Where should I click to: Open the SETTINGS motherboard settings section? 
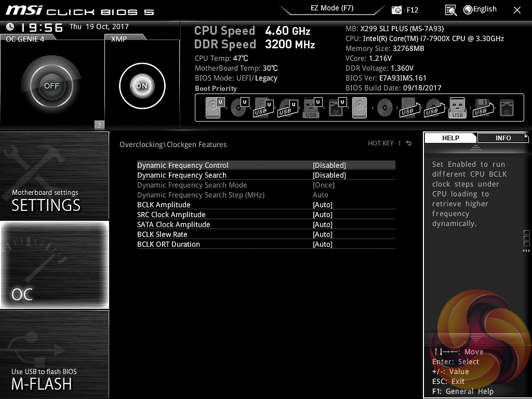tap(54, 176)
